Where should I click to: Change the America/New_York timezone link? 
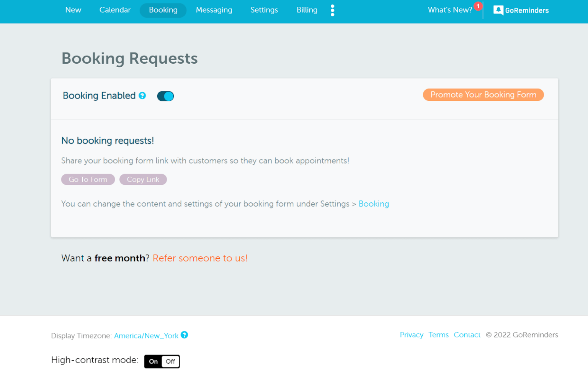pyautogui.click(x=146, y=336)
